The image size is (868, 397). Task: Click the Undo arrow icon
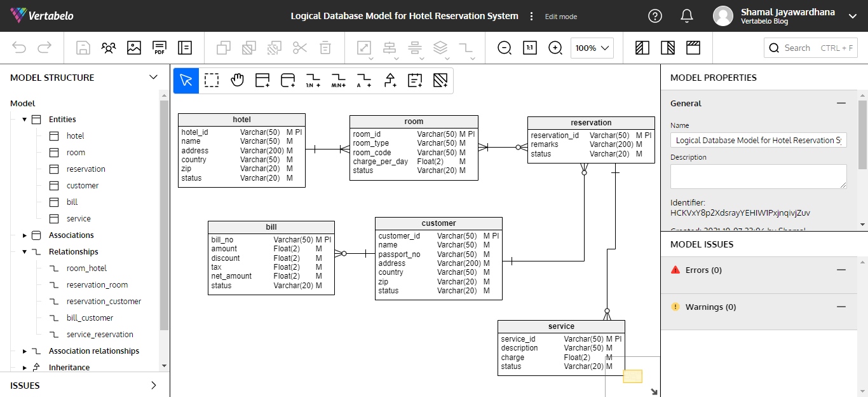[19, 48]
